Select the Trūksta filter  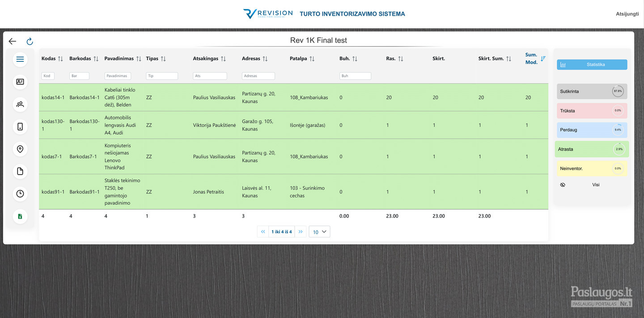[x=592, y=111]
